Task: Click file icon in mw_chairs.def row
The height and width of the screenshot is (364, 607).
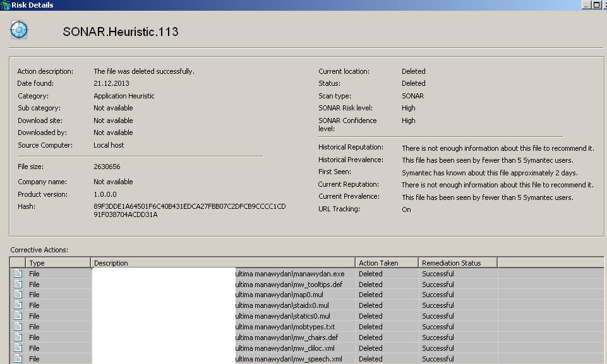Action: (18, 337)
